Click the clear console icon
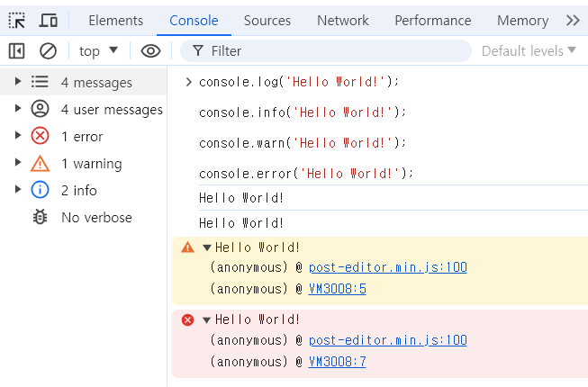588x387 pixels. click(x=49, y=51)
